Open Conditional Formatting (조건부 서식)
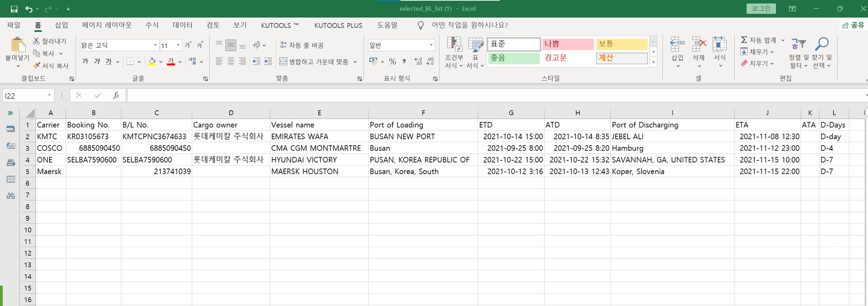 pyautogui.click(x=454, y=53)
